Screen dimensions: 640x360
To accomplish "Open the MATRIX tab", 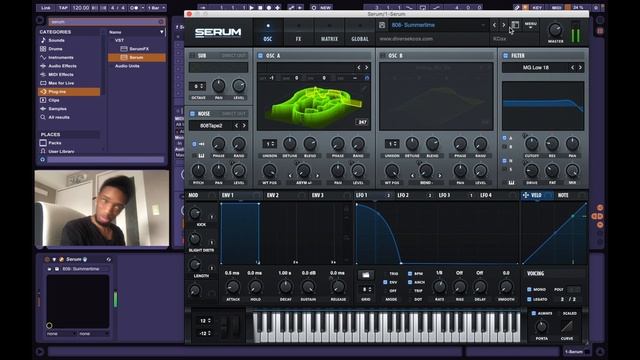I will click(329, 33).
